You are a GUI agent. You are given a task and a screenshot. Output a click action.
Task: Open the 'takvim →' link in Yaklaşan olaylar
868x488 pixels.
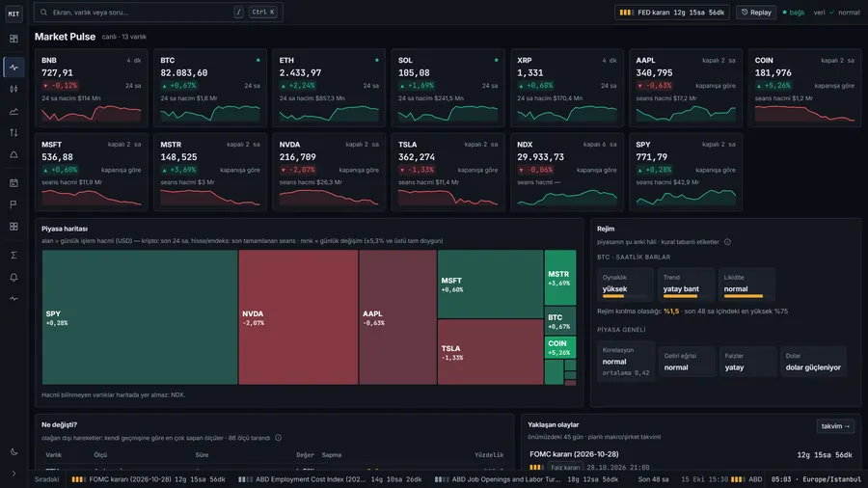coord(835,426)
